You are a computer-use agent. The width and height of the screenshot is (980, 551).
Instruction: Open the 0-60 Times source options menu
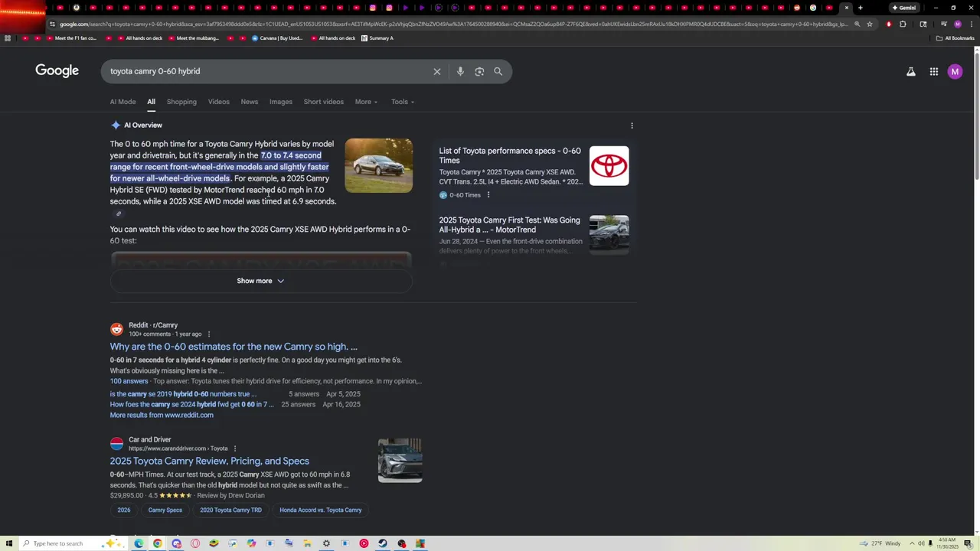488,195
